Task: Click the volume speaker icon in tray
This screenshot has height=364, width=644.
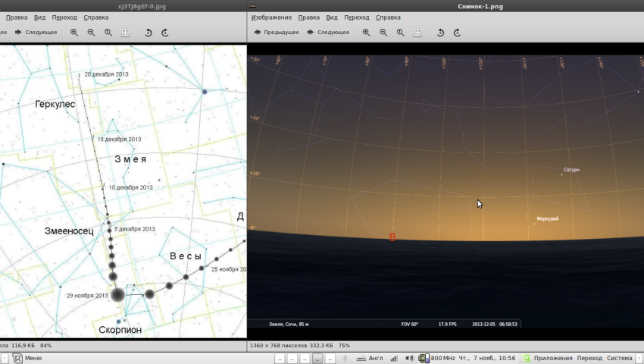Action: tap(409, 358)
